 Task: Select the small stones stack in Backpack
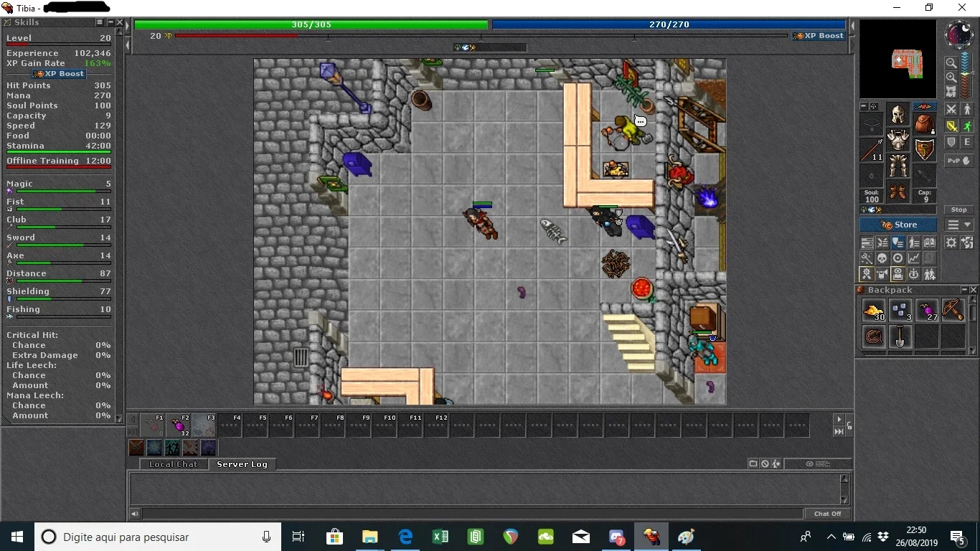(x=900, y=311)
